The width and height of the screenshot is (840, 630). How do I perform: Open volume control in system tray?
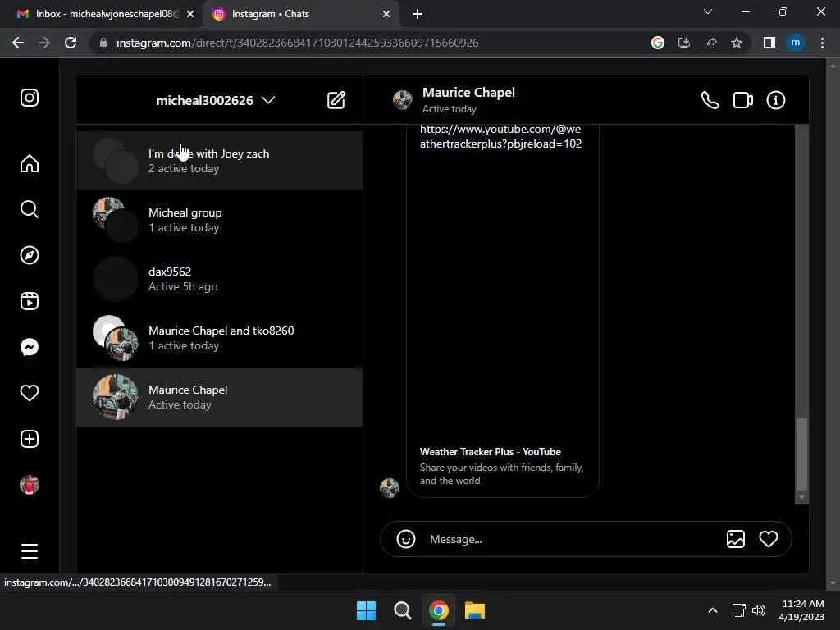click(x=759, y=610)
